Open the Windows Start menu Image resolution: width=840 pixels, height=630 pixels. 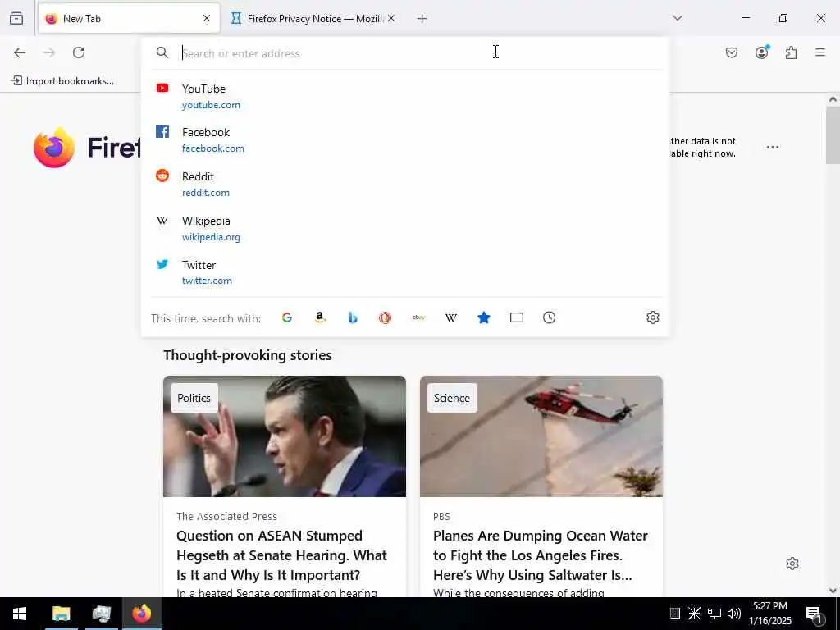coord(20,614)
